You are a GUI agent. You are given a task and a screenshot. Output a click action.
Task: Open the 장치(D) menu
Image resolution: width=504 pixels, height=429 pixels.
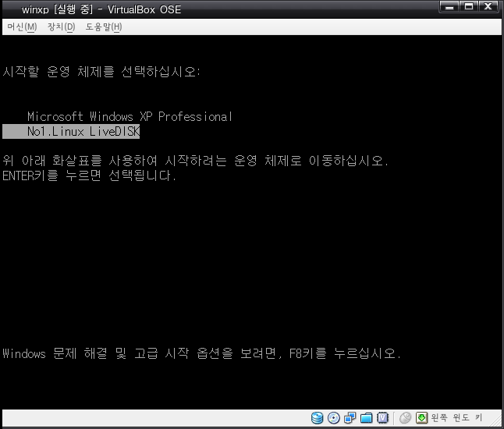[61, 27]
